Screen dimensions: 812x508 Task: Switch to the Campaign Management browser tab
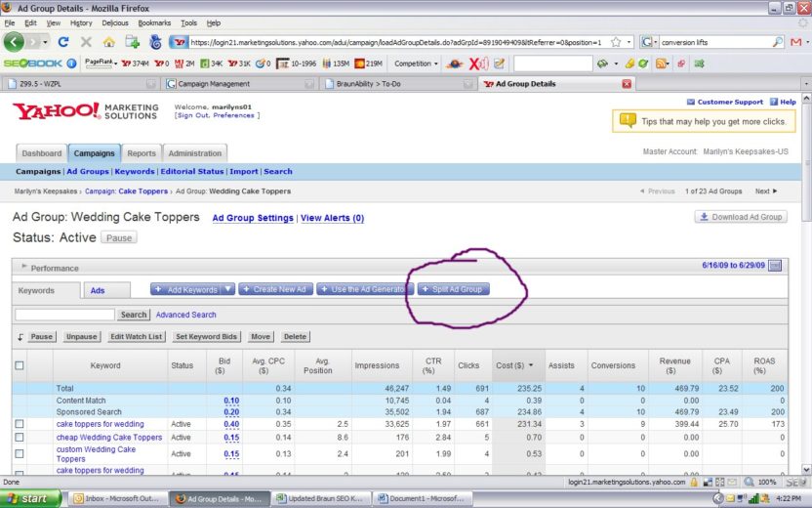point(239,83)
